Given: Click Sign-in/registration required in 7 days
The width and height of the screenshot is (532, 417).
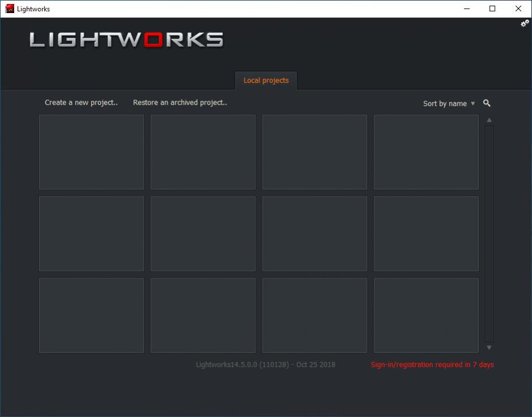Looking at the screenshot, I should [432, 365].
